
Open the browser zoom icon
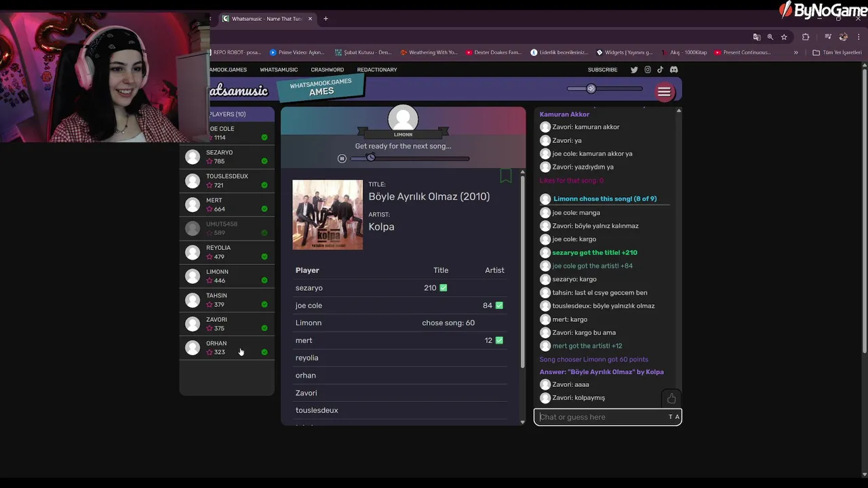click(x=770, y=37)
